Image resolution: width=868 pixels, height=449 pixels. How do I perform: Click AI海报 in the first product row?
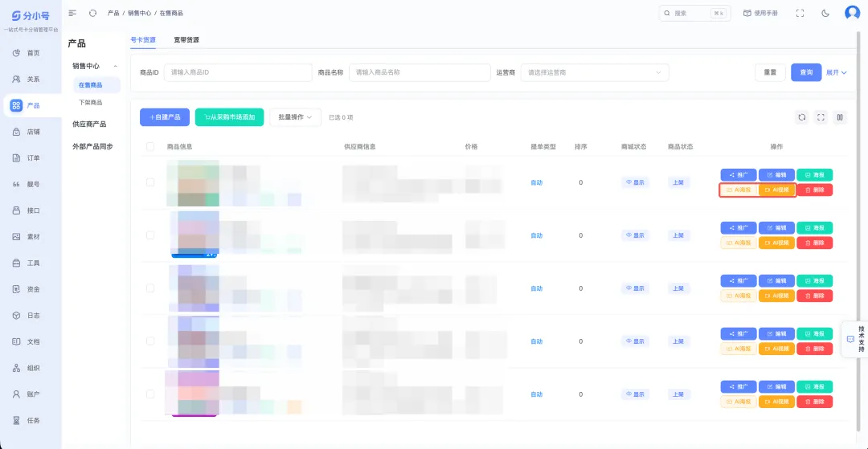pyautogui.click(x=739, y=190)
